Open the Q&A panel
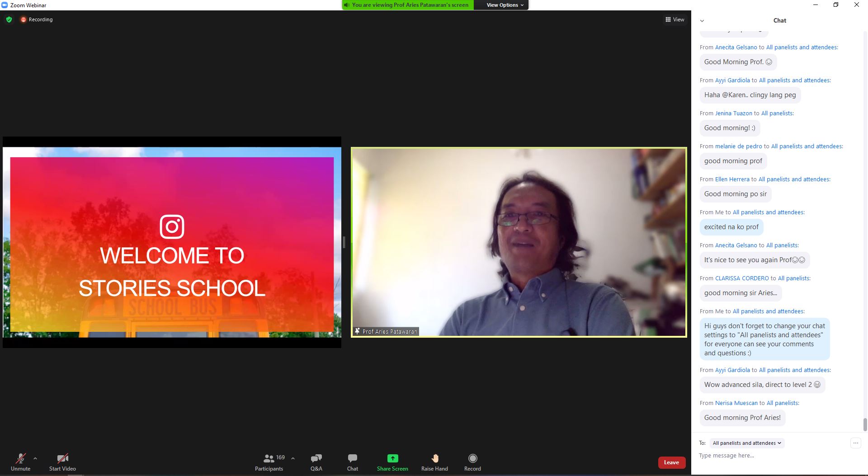This screenshot has height=476, width=868. [316, 462]
